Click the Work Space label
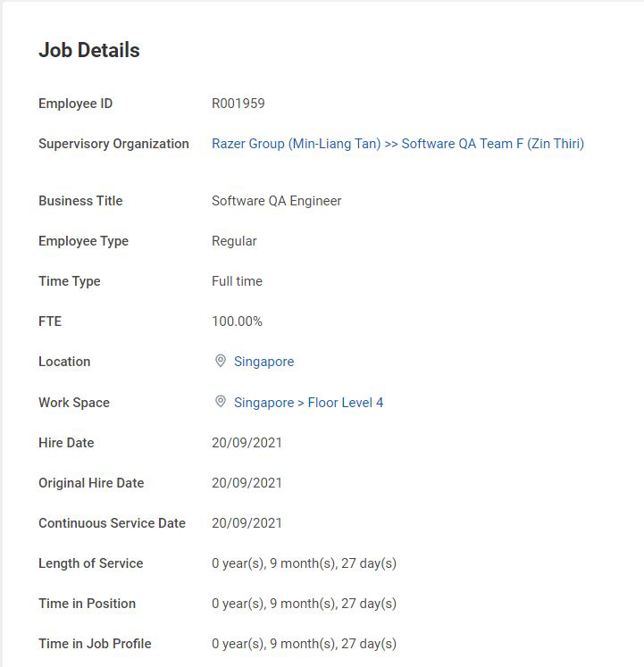644x667 pixels. coord(74,403)
